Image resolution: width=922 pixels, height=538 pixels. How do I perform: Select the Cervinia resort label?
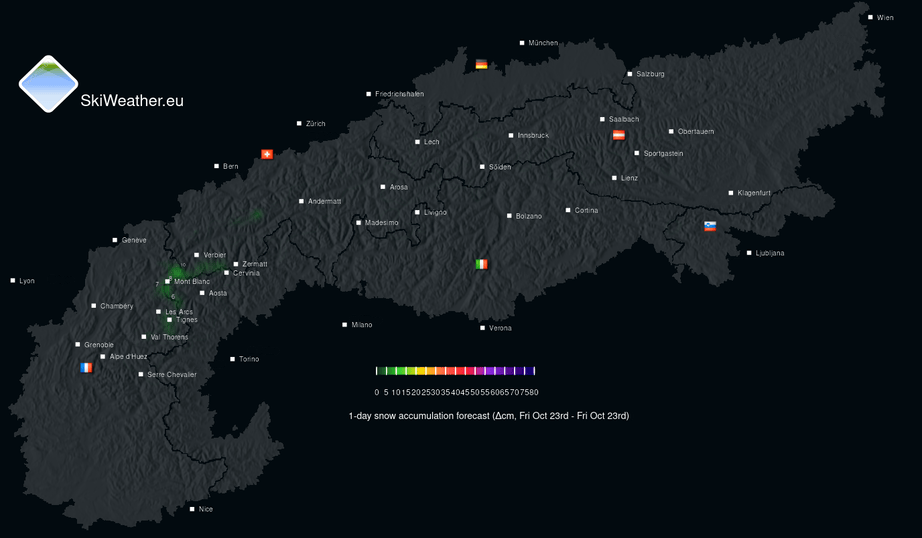[x=246, y=273]
